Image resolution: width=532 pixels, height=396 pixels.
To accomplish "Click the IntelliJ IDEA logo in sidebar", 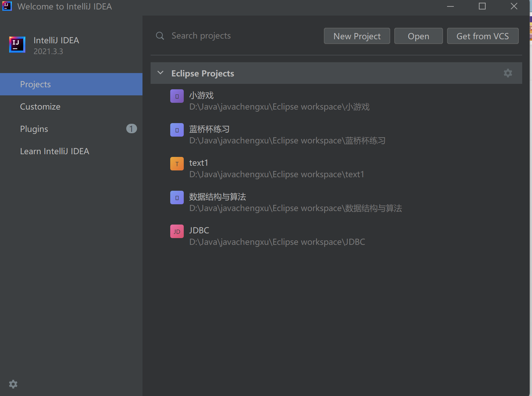I will point(17,45).
